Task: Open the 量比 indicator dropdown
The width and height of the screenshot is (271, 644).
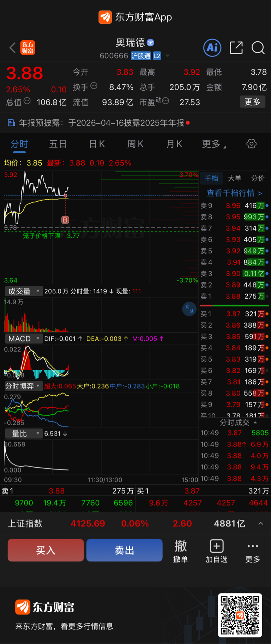Action: (24, 433)
